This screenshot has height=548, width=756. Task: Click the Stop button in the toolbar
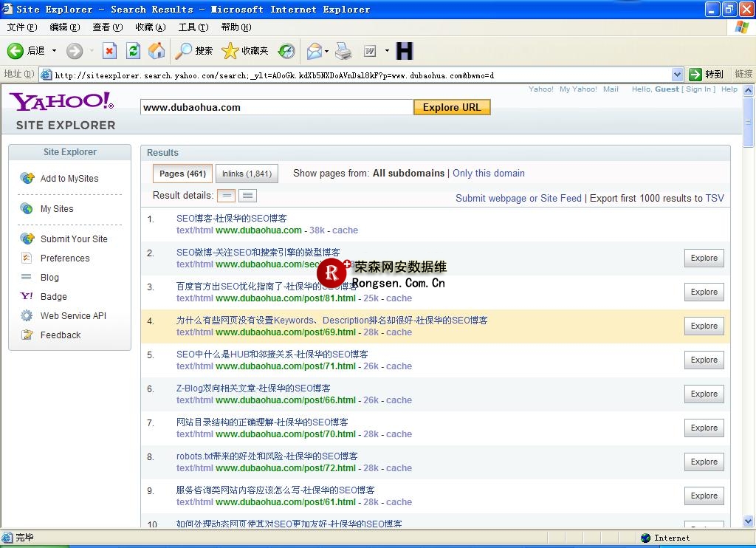click(109, 51)
